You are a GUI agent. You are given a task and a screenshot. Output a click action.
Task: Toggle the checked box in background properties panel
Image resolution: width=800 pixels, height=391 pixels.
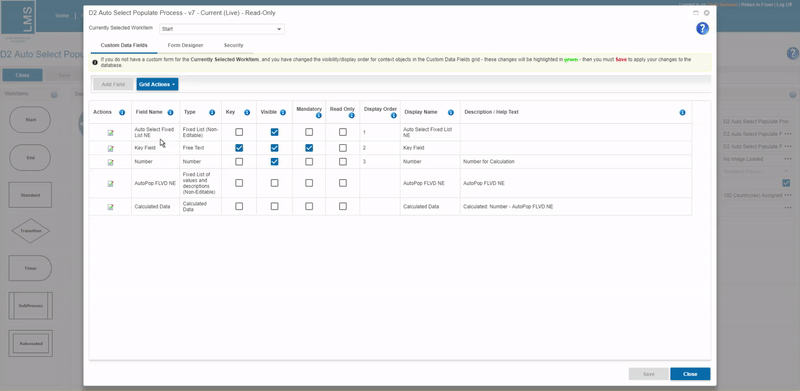(x=786, y=183)
